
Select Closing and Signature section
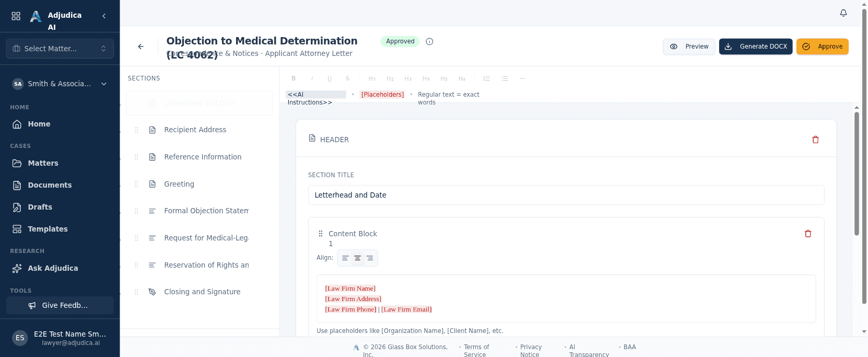[x=200, y=292]
